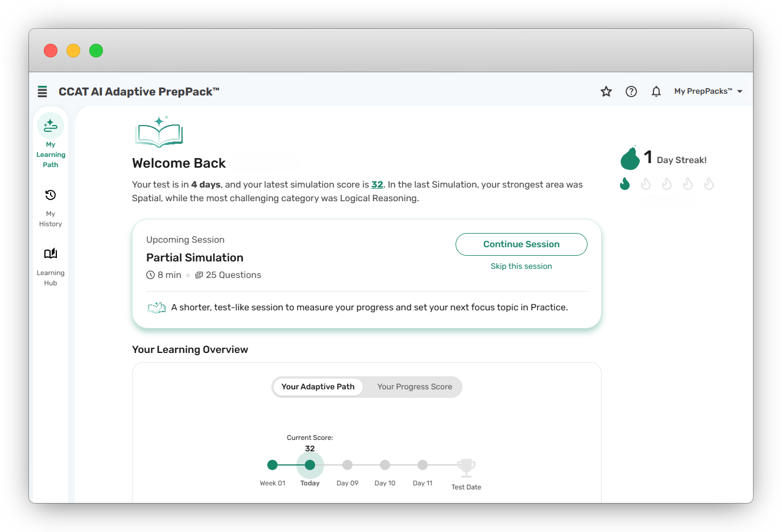Click the Day Streak! label
782x532 pixels.
[682, 160]
